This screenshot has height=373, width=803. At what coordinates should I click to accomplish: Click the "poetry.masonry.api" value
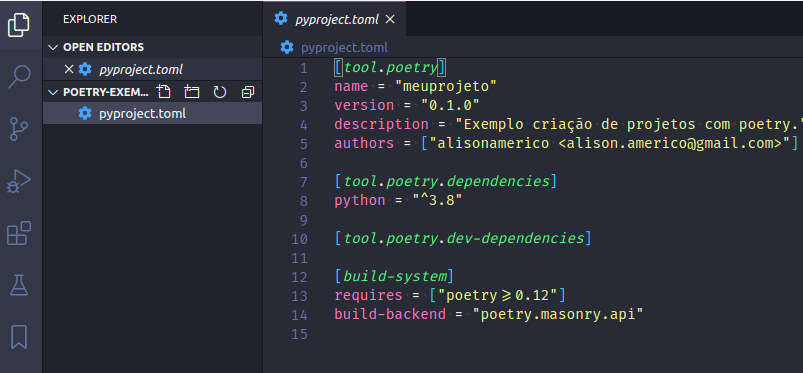pos(557,314)
